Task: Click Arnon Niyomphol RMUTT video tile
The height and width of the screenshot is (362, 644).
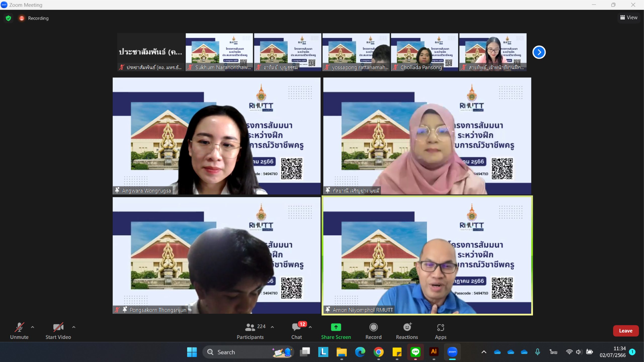Action: (427, 255)
